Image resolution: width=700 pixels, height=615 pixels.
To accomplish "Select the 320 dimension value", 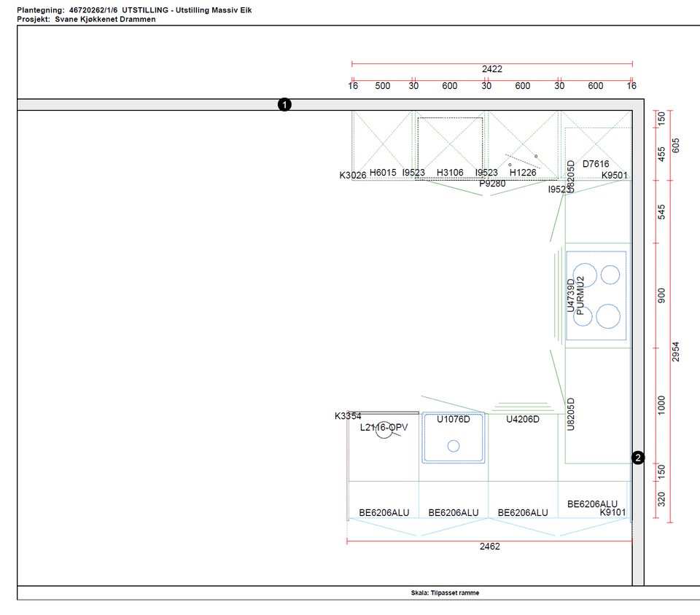I will point(661,499).
